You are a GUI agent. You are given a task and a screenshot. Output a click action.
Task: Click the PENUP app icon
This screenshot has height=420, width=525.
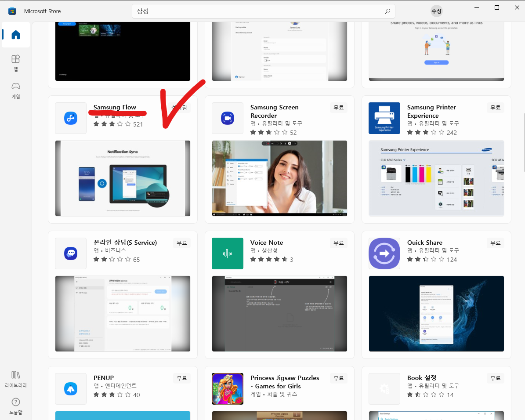[x=71, y=389]
